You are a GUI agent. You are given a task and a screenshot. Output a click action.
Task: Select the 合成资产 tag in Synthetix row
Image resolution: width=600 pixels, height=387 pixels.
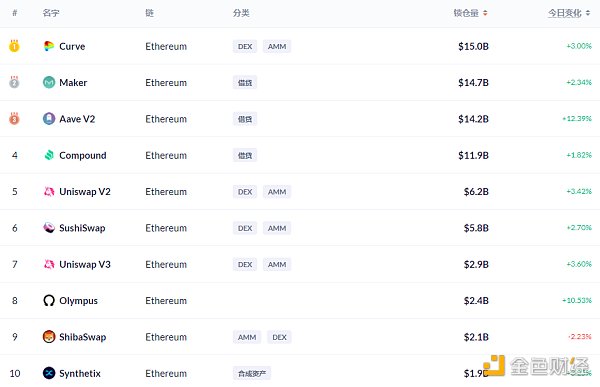(252, 373)
